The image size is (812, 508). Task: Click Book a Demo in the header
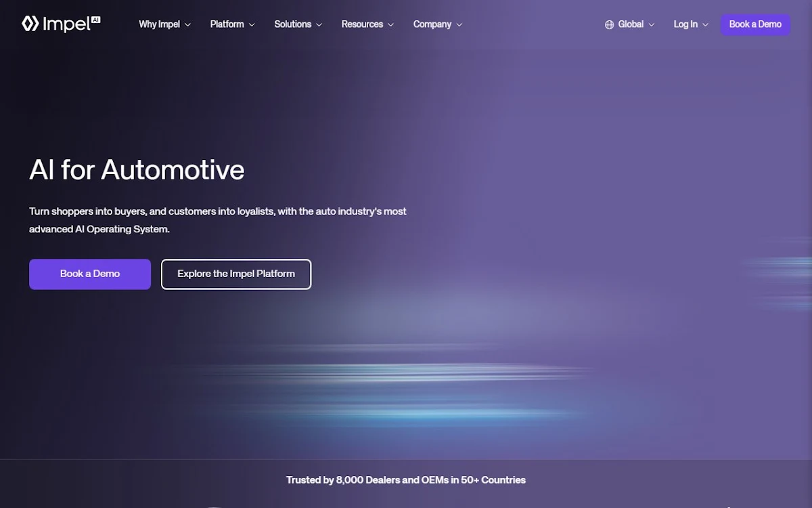tap(755, 24)
